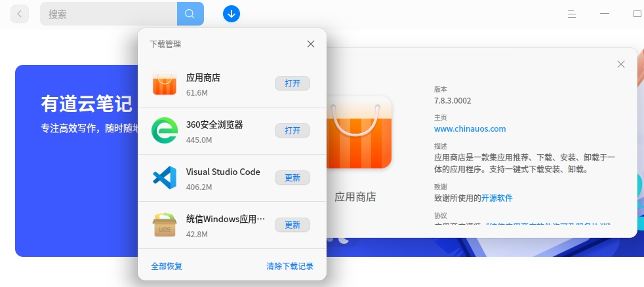The image size is (644, 287).
Task: Click the 应用商店 caption under the about logo
Action: (355, 197)
